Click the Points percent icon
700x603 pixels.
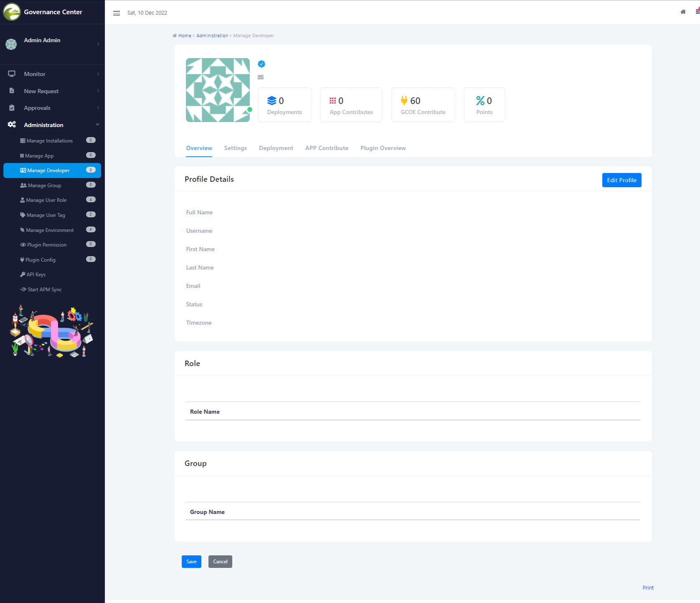pos(480,101)
